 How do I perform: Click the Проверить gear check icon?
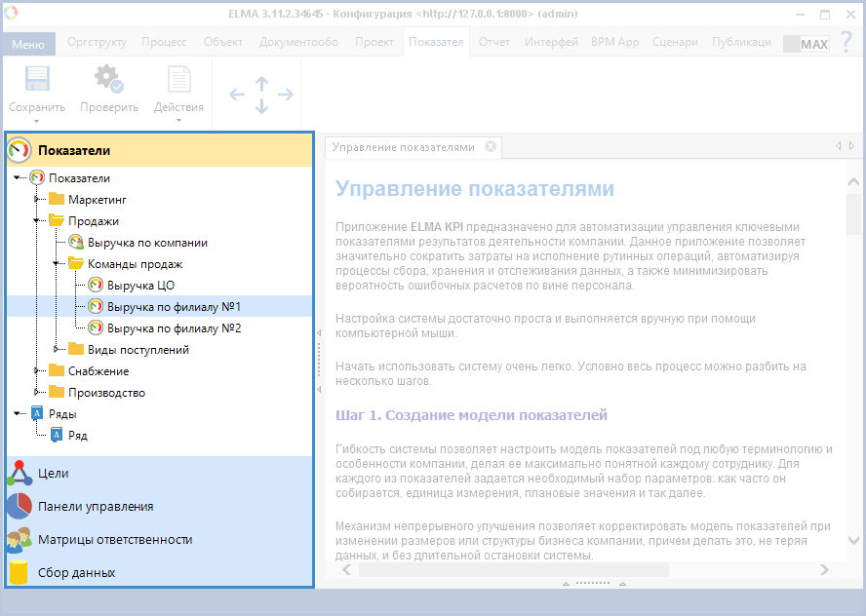108,81
